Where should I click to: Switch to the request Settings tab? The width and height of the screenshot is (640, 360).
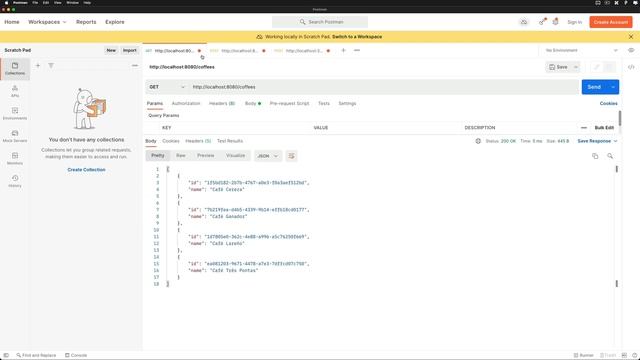pos(347,104)
